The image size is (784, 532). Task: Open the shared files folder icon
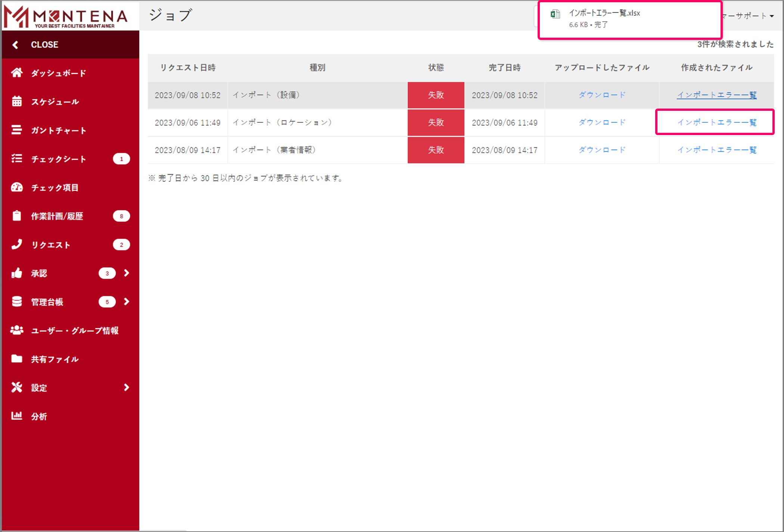coord(16,359)
